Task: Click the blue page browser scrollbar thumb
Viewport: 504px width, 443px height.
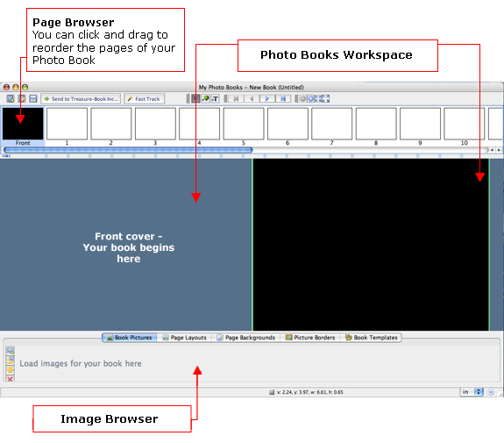Action: [x=128, y=150]
